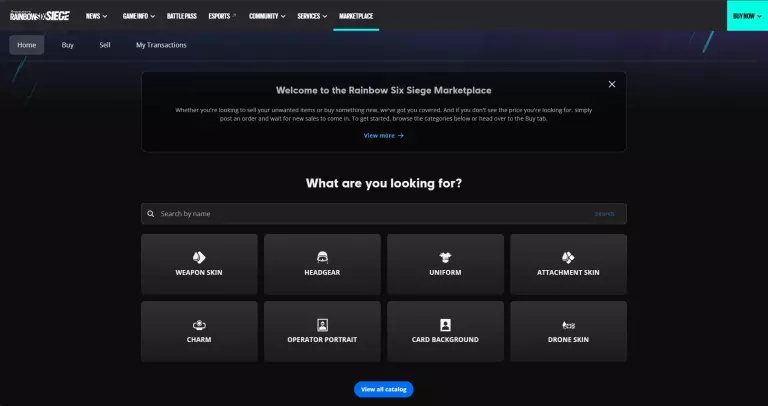
Task: Click the WEAPON SKIN label
Action: click(x=199, y=272)
